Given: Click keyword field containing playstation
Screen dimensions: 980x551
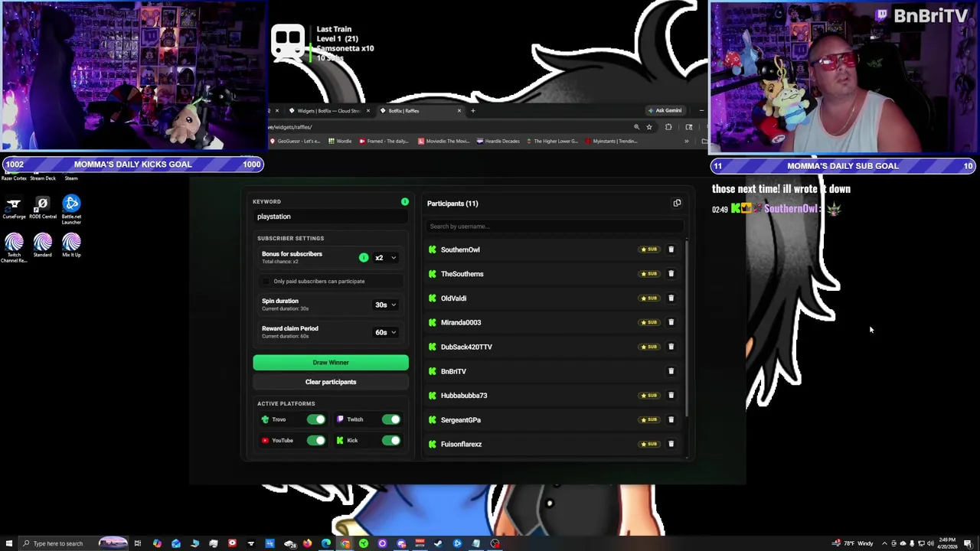Looking at the screenshot, I should tap(331, 217).
